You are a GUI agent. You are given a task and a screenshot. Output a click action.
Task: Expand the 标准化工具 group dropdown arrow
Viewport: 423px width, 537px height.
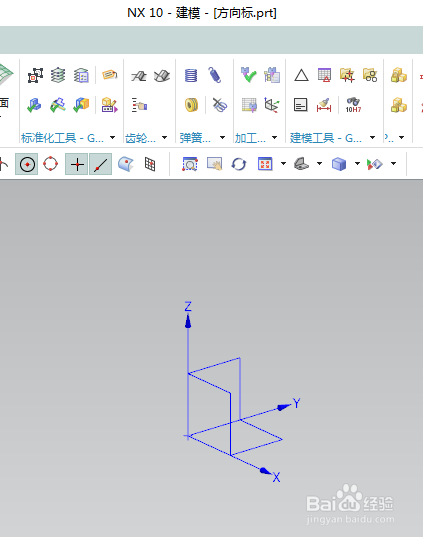(x=112, y=138)
